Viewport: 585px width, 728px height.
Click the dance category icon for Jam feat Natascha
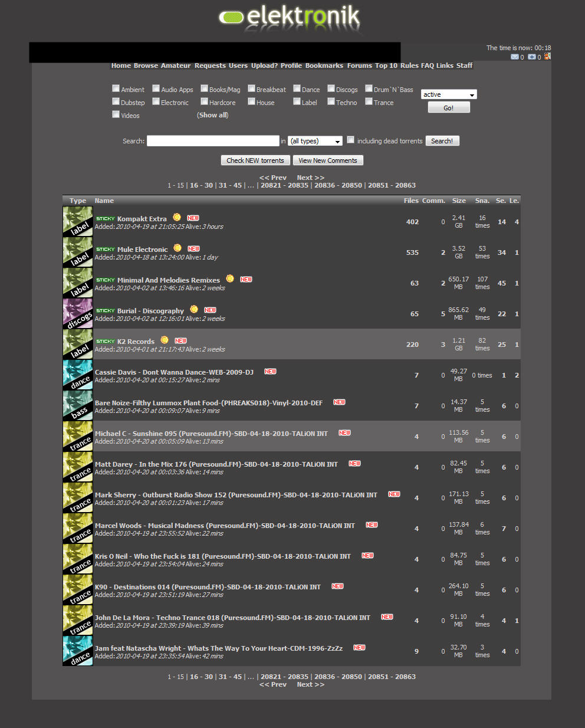tap(78, 651)
